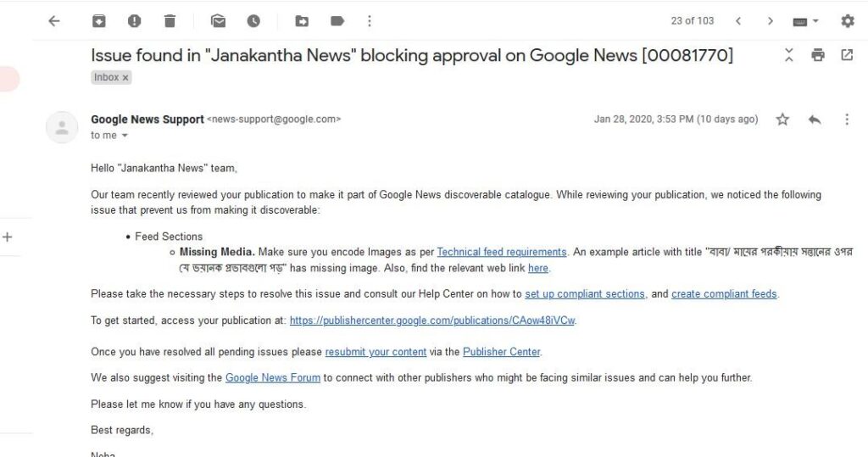Open the 'here' web link
This screenshot has width=868, height=457.
tap(538, 268)
